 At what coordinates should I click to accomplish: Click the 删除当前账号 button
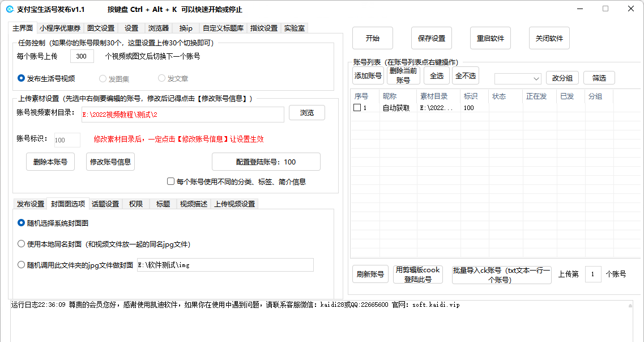pos(403,75)
